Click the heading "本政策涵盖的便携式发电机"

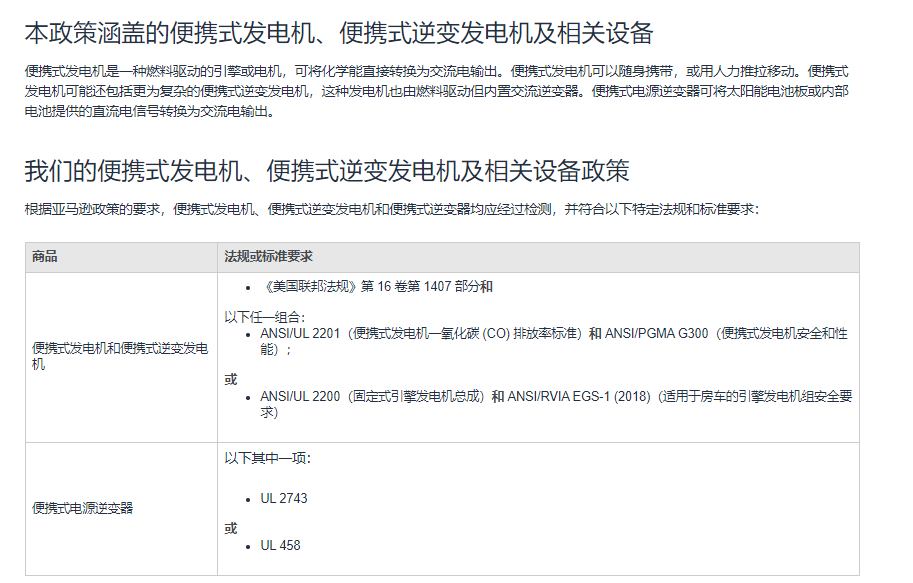pyautogui.click(x=338, y=33)
